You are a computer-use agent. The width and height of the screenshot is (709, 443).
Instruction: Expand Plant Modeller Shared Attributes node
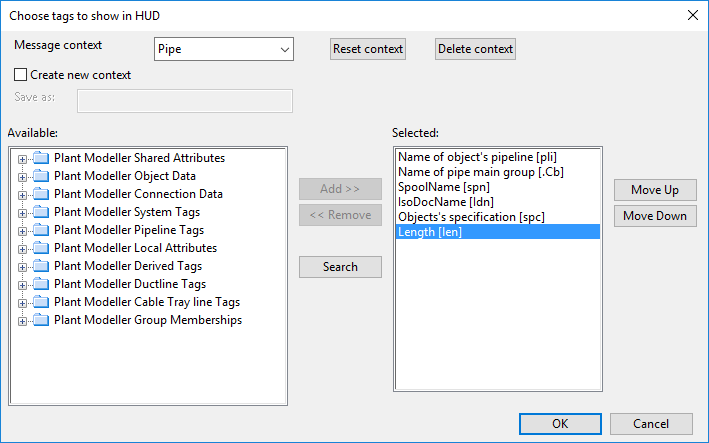coord(22,159)
